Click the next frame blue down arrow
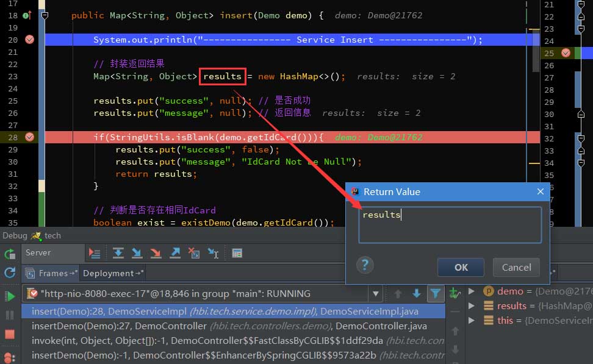Viewport: 593px width, 364px height. click(417, 294)
